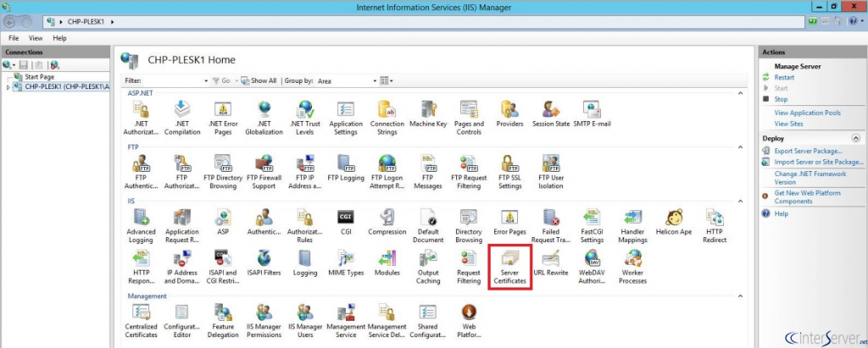This screenshot has width=868, height=348.
Task: Click Stop in Manage Server actions
Action: tap(781, 99)
